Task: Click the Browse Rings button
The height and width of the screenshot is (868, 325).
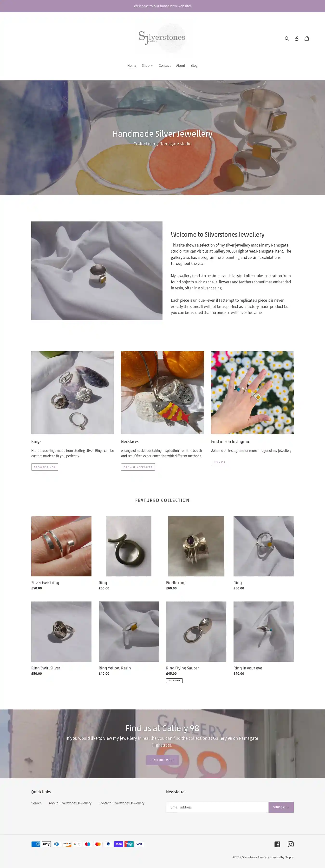Action: pos(45,467)
